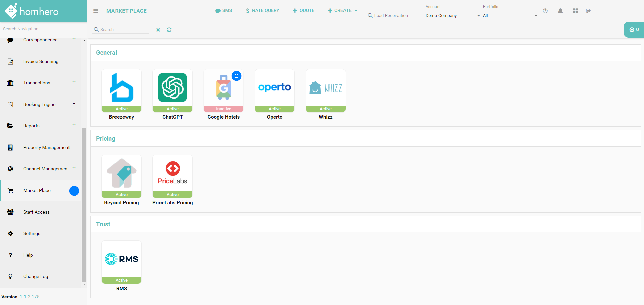
Task: Click the notifications bell icon
Action: point(560,11)
